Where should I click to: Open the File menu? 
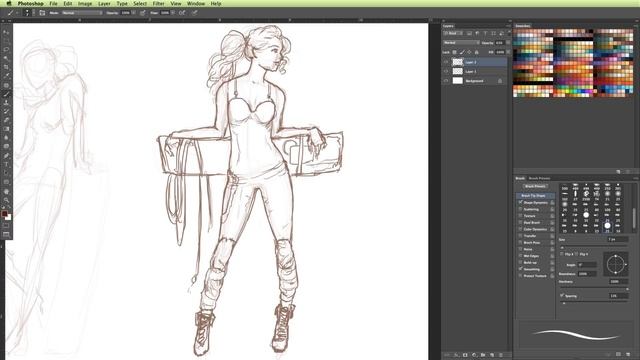(x=53, y=3)
